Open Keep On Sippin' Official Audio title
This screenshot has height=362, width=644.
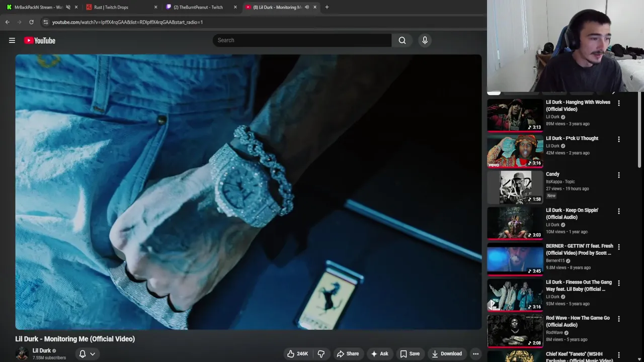572,214
